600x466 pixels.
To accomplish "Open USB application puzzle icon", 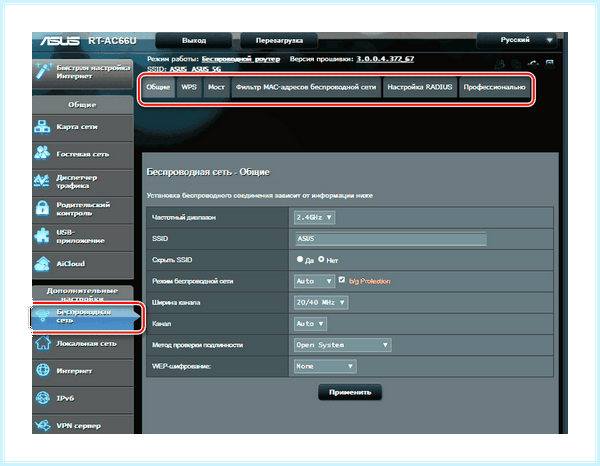I will (x=42, y=236).
